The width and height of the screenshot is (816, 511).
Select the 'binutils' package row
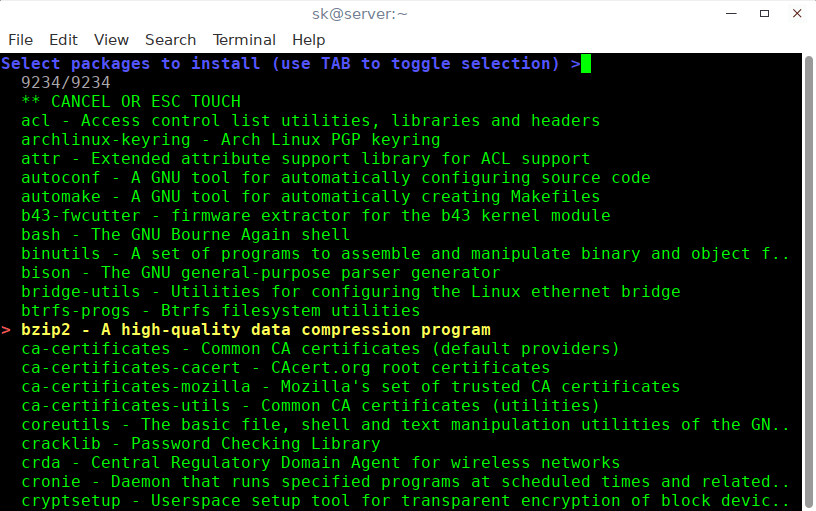(x=405, y=253)
